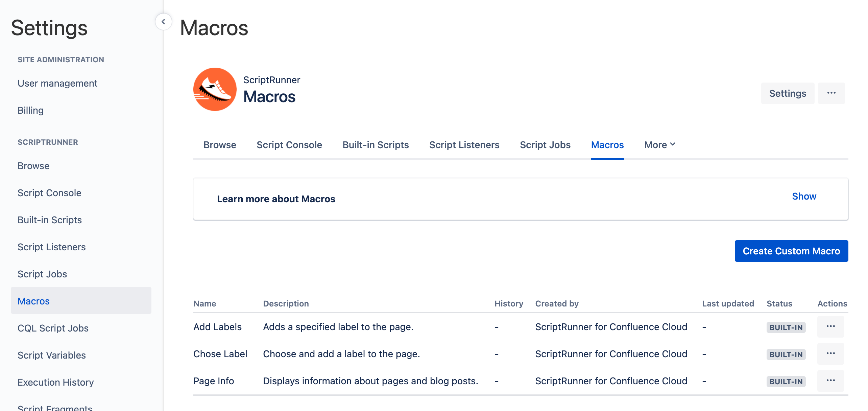The image size is (868, 411).
Task: Open Execution History in sidebar
Action: coord(56,382)
